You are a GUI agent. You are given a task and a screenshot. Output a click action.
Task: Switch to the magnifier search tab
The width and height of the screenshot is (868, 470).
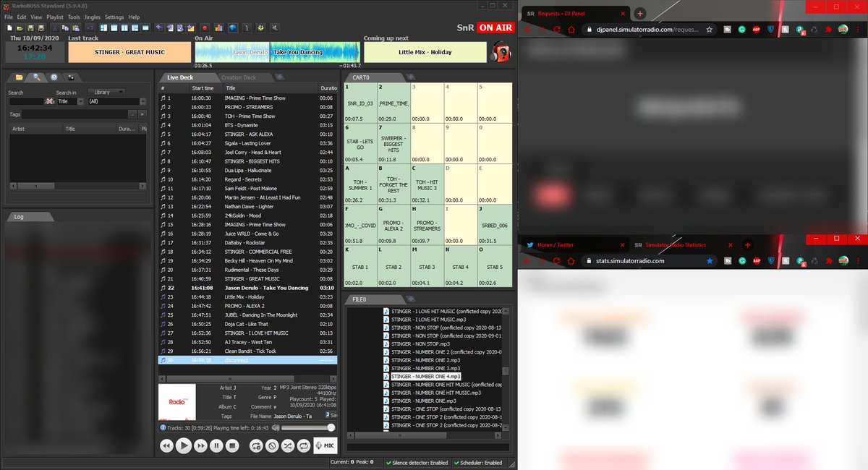tap(36, 77)
